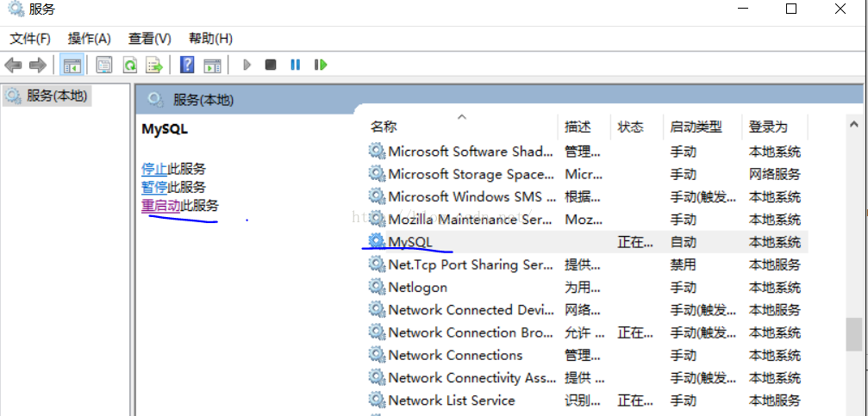Viewport: 868px width, 416px height.
Task: Click the Stop Service square icon
Action: tap(271, 65)
